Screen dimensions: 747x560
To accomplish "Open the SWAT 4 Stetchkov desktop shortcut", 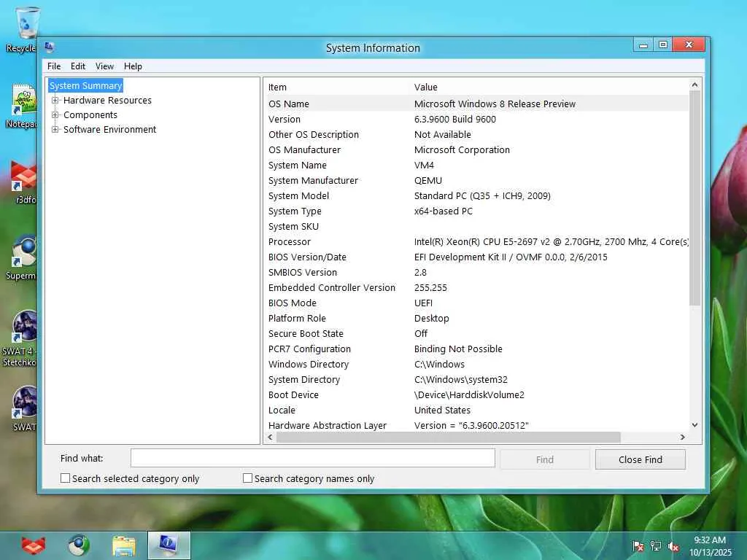I will [21, 338].
